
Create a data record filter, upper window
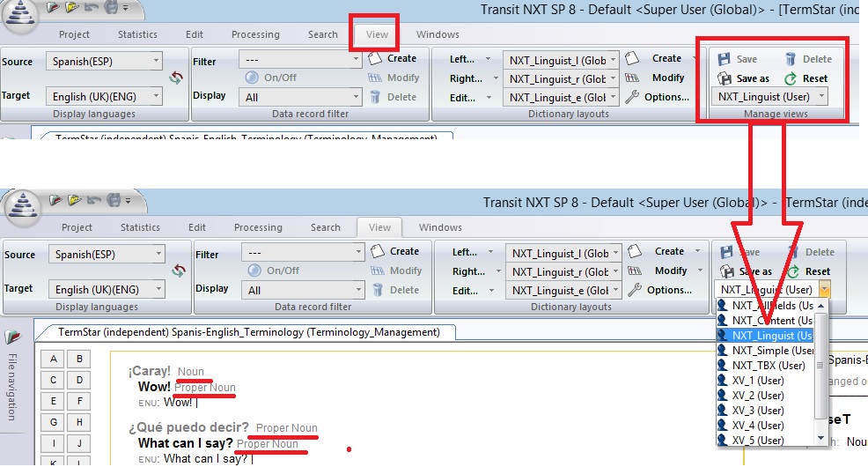pyautogui.click(x=392, y=58)
